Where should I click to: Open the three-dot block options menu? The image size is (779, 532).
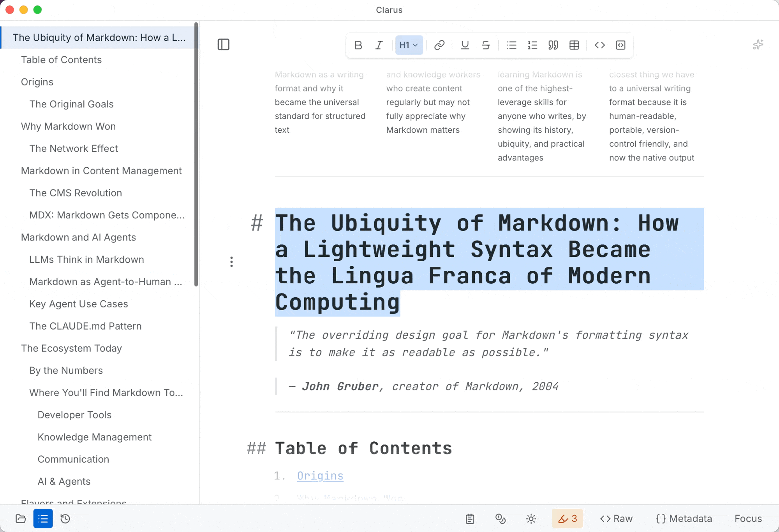pyautogui.click(x=231, y=262)
